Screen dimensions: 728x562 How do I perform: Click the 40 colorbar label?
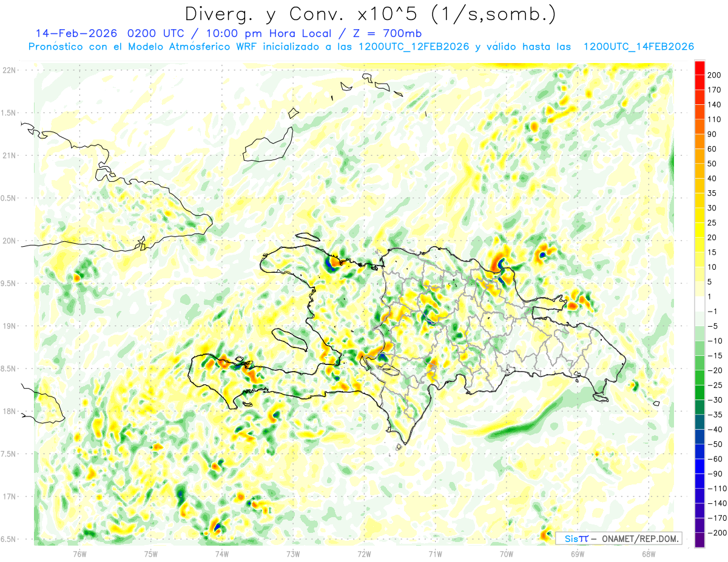[713, 178]
